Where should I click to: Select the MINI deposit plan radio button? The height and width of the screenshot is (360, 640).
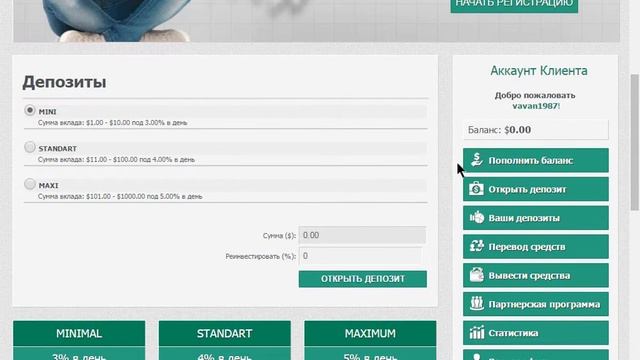click(x=29, y=110)
